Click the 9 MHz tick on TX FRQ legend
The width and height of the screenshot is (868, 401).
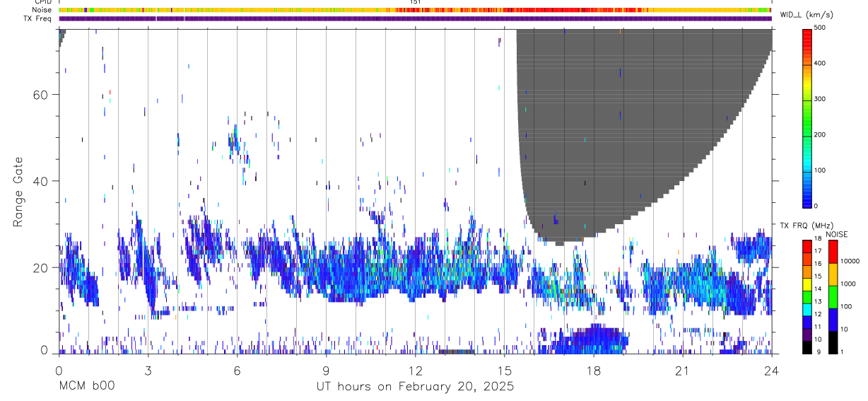(819, 352)
